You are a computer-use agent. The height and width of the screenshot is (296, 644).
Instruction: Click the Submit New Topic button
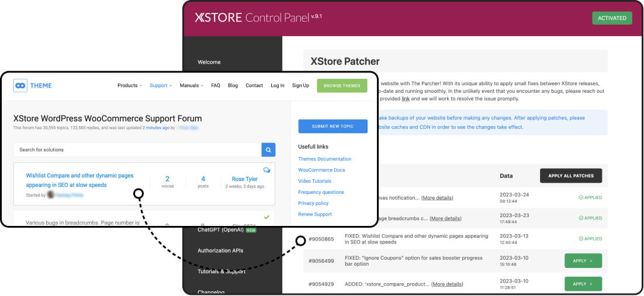pyautogui.click(x=333, y=127)
